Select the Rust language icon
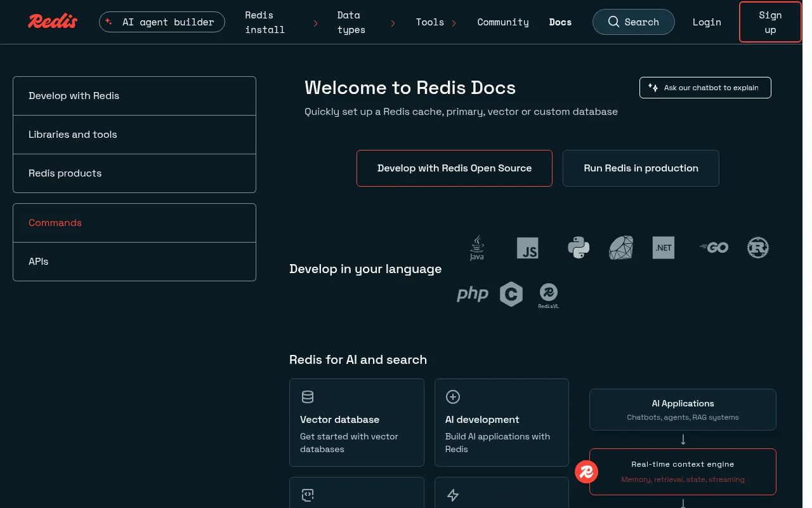Viewport: 812px width, 508px height. coord(758,248)
